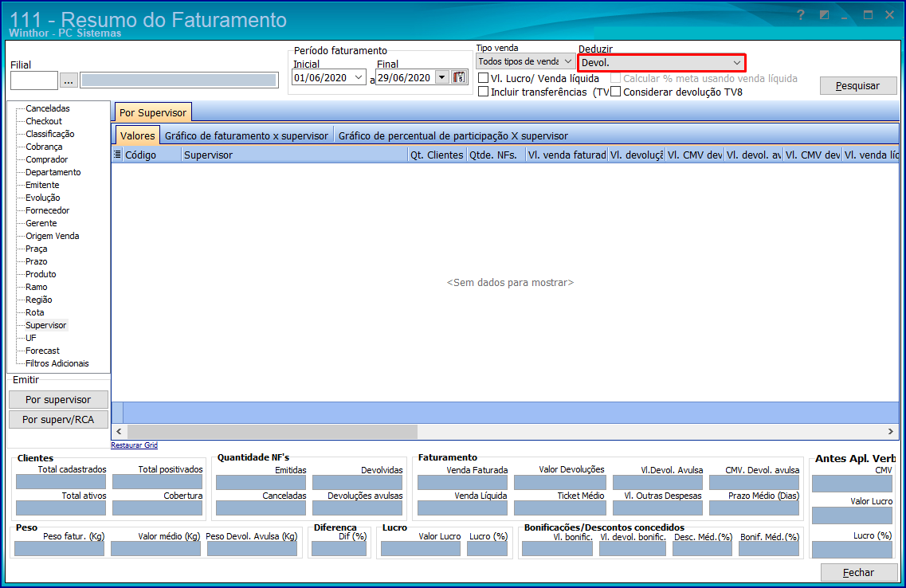Select Emitente in the tree
Viewport: 906px width, 588px height.
42,185
